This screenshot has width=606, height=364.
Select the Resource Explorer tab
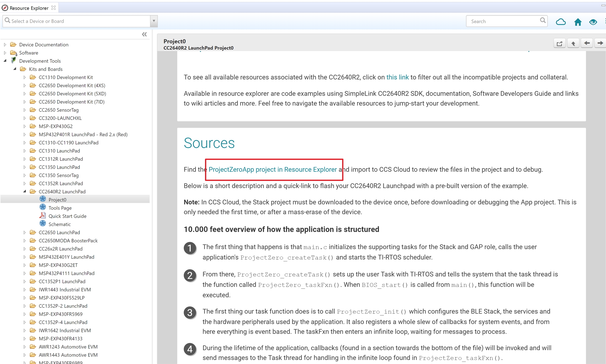[29, 8]
